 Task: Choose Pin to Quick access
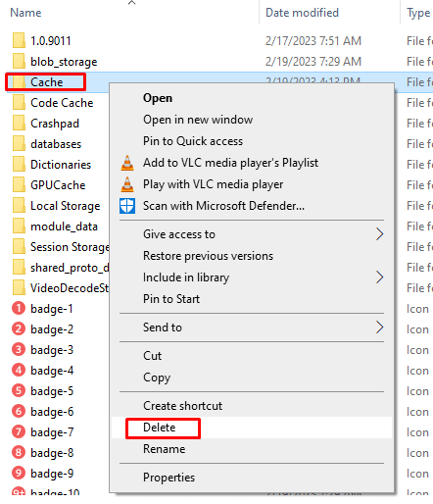193,141
